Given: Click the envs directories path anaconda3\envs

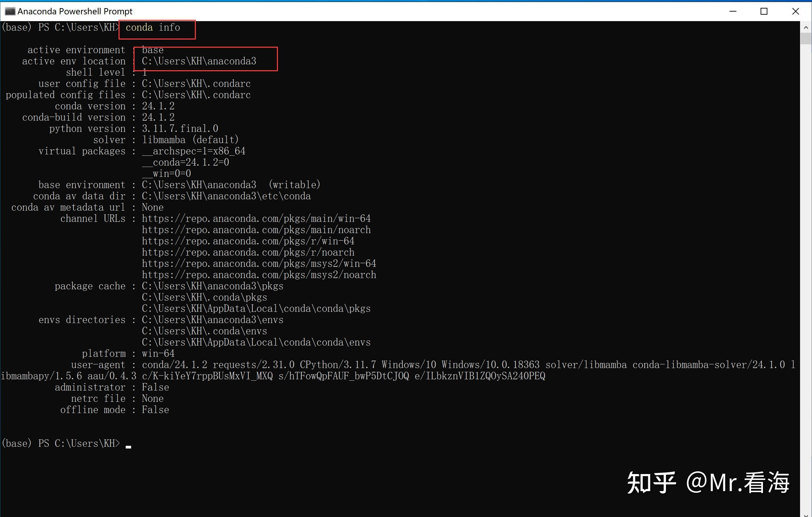Looking at the screenshot, I should (212, 320).
